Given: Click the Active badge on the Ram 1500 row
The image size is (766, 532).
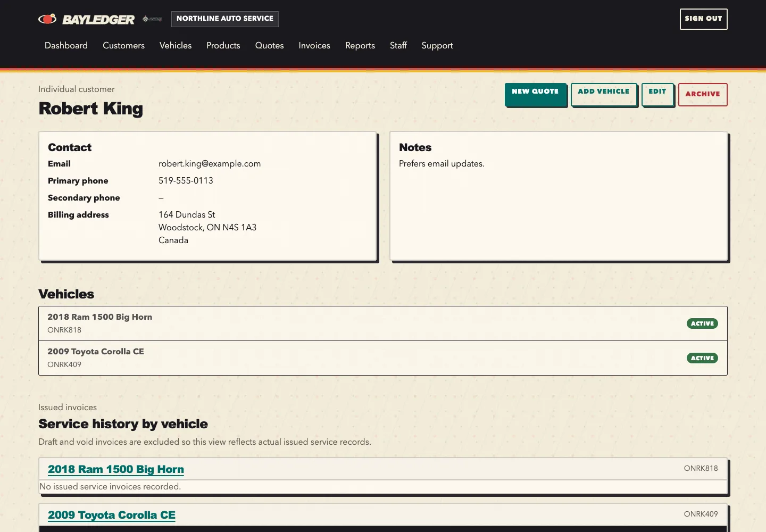Looking at the screenshot, I should coord(702,323).
